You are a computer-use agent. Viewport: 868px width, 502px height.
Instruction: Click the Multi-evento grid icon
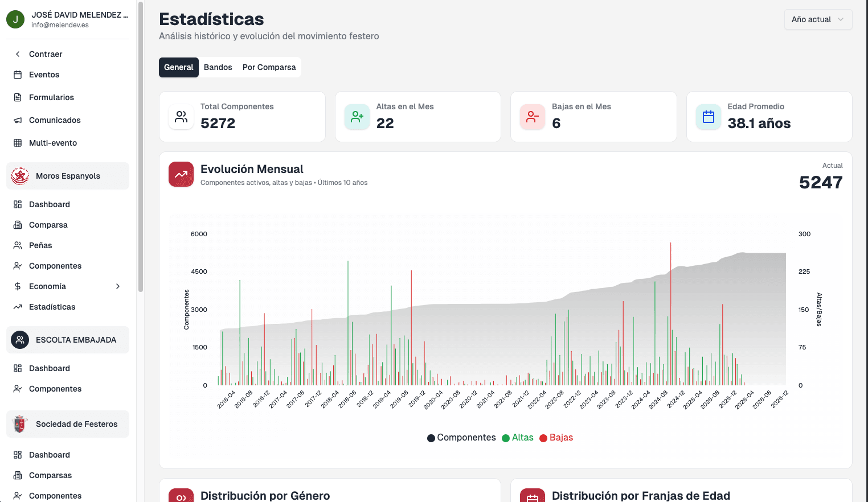coord(18,143)
